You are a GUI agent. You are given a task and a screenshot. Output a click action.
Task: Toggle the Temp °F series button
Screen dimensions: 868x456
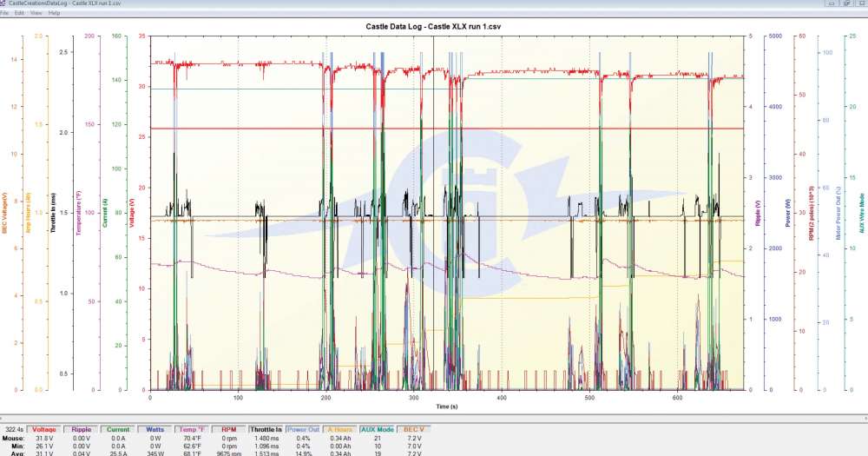[x=192, y=429]
